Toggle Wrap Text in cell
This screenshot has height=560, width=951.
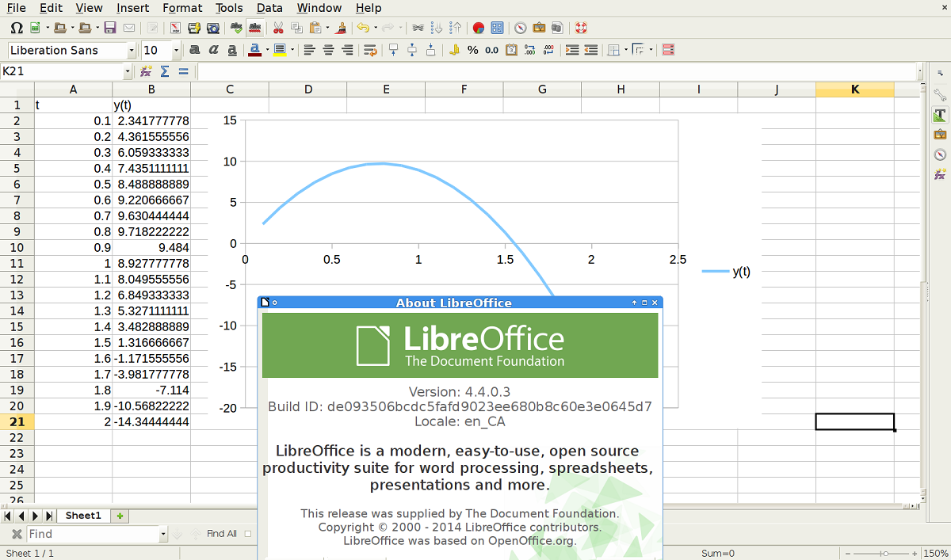tap(370, 50)
